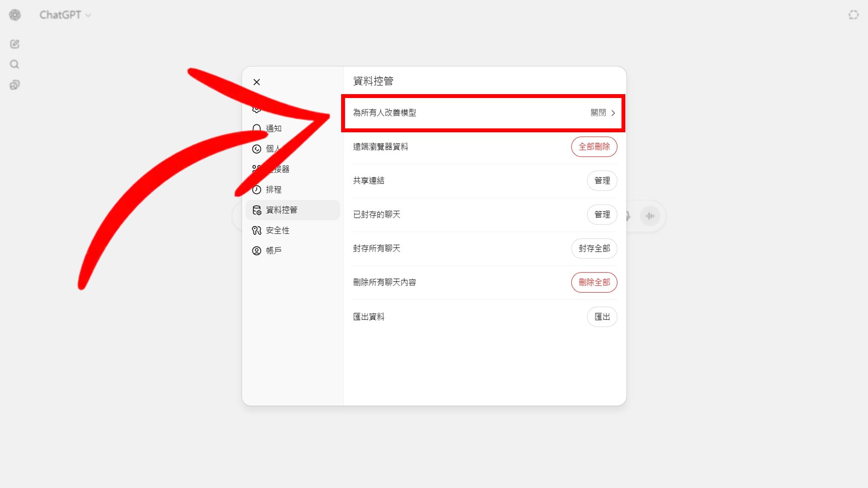Click the 封存全部 button
This screenshot has width=868, height=488.
point(594,248)
